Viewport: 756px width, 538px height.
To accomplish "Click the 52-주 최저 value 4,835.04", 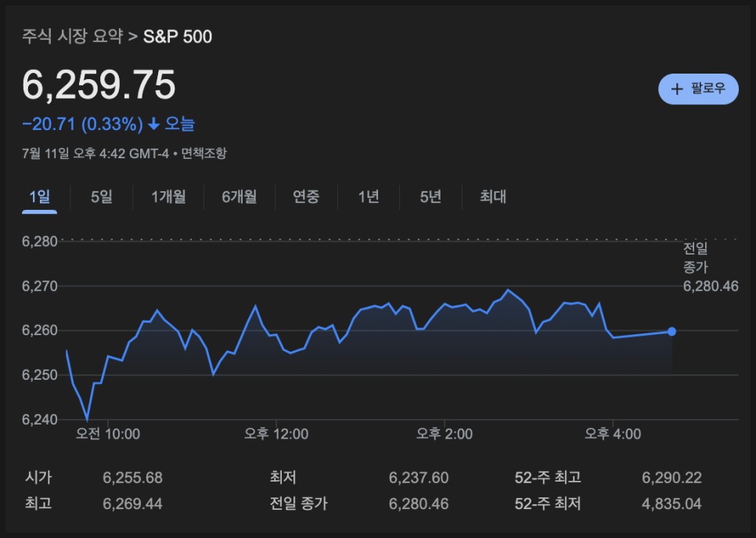I will coord(671,504).
